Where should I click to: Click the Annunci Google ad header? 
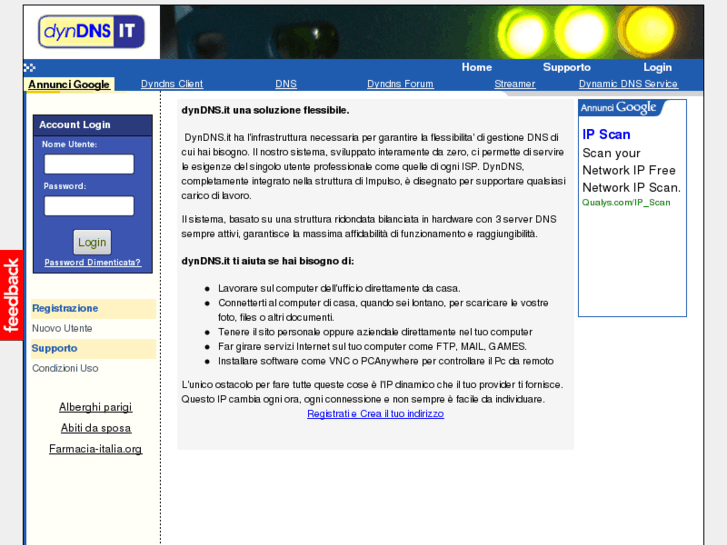[619, 108]
